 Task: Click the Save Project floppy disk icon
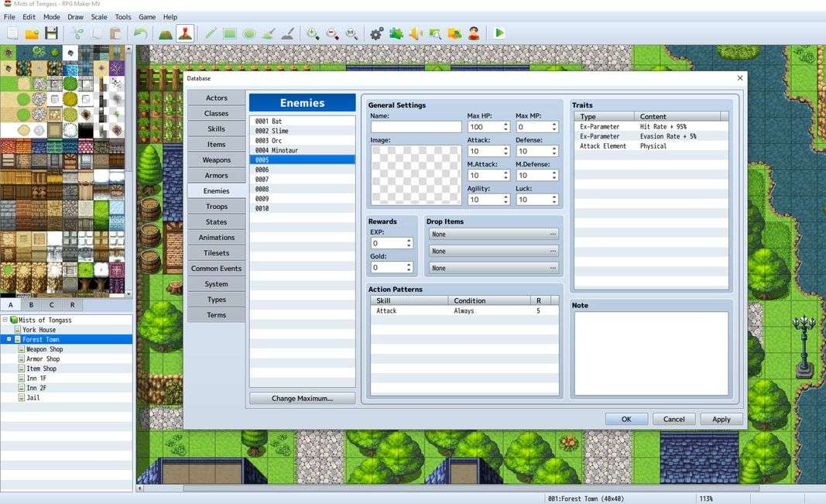click(51, 33)
